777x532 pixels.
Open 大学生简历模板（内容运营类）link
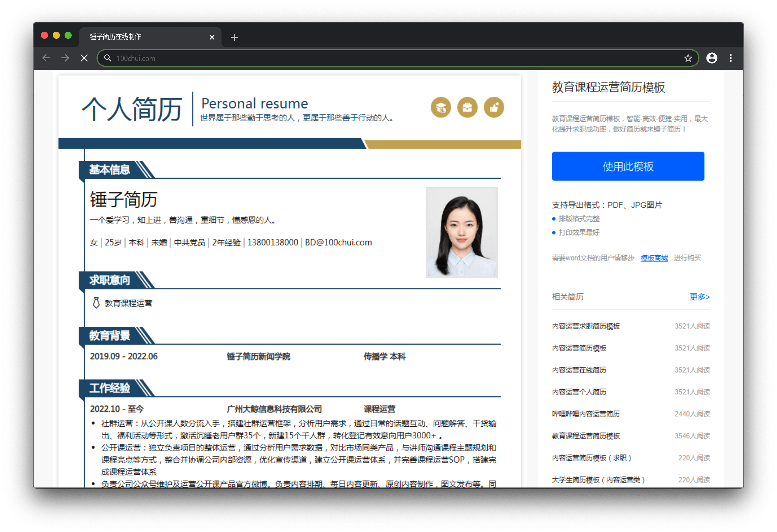(x=598, y=480)
